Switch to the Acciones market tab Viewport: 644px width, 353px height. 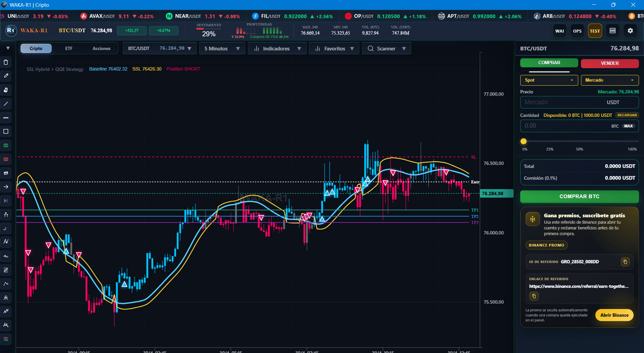101,48
